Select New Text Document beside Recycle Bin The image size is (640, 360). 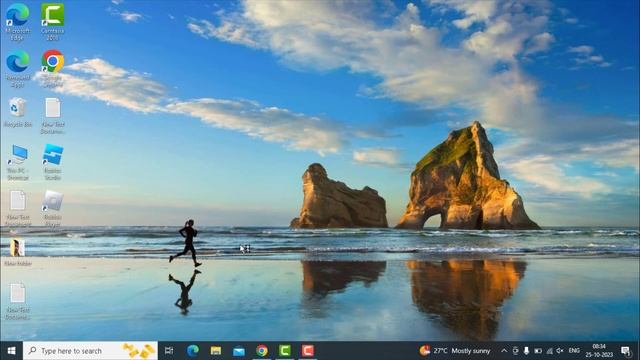[x=53, y=116]
